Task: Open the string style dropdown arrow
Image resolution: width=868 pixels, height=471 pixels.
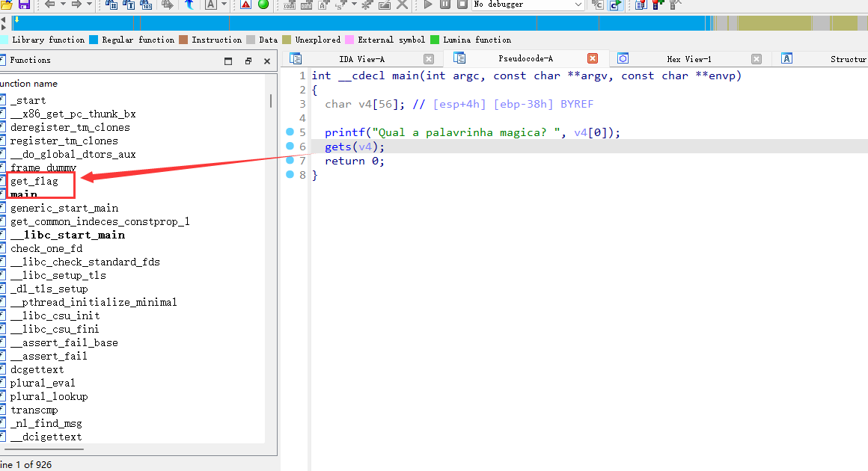Action: (354, 4)
